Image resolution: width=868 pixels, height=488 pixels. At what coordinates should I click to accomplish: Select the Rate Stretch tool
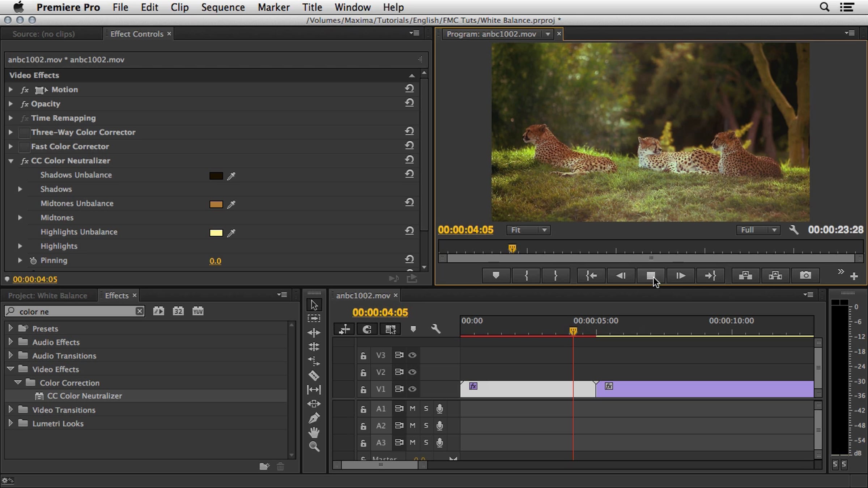(314, 361)
